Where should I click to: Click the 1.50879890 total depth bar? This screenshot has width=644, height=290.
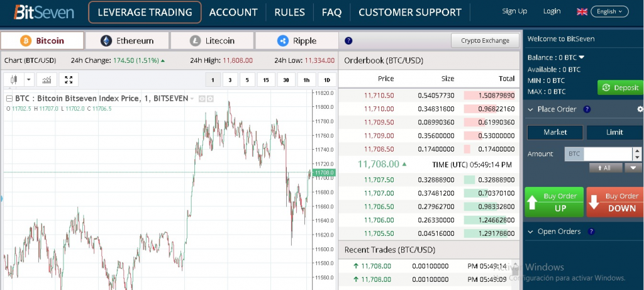tap(489, 96)
